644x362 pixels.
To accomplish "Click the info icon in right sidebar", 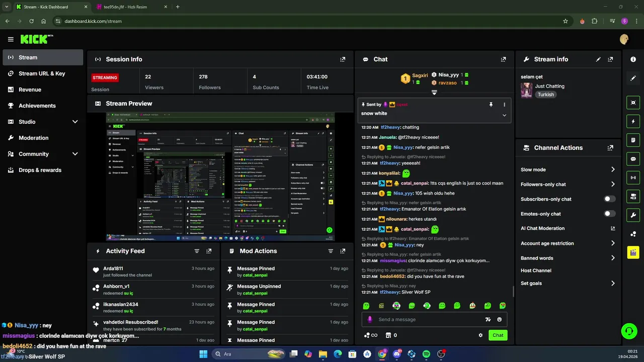I will (x=633, y=59).
